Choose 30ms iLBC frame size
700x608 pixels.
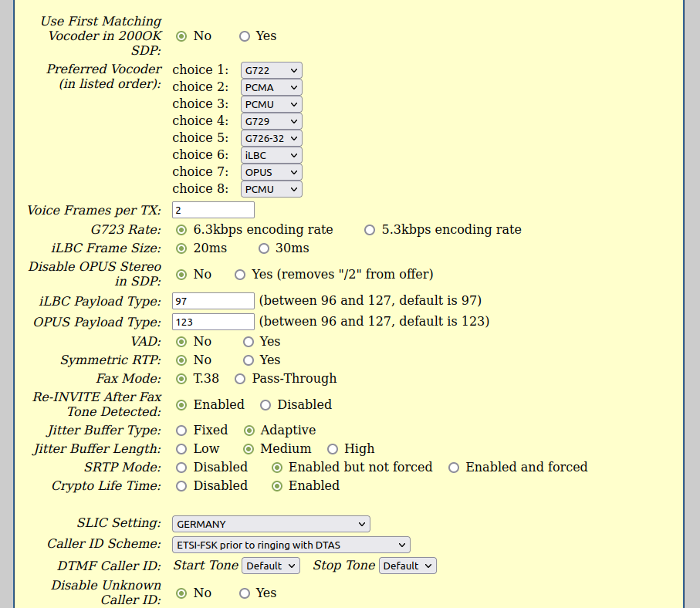click(x=264, y=248)
